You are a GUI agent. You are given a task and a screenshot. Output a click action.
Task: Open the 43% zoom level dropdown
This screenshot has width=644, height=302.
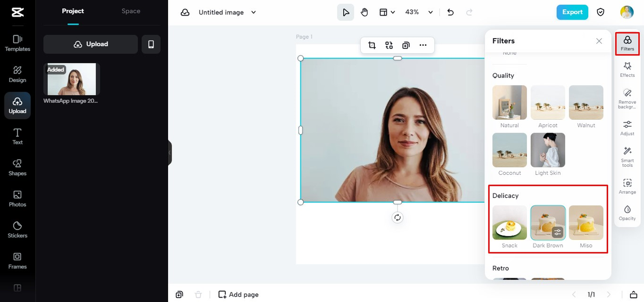(x=419, y=12)
